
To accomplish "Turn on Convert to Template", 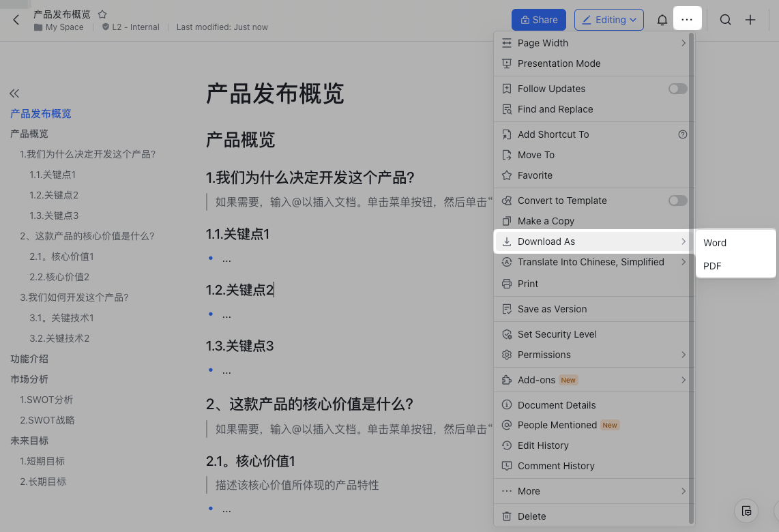I will [677, 201].
